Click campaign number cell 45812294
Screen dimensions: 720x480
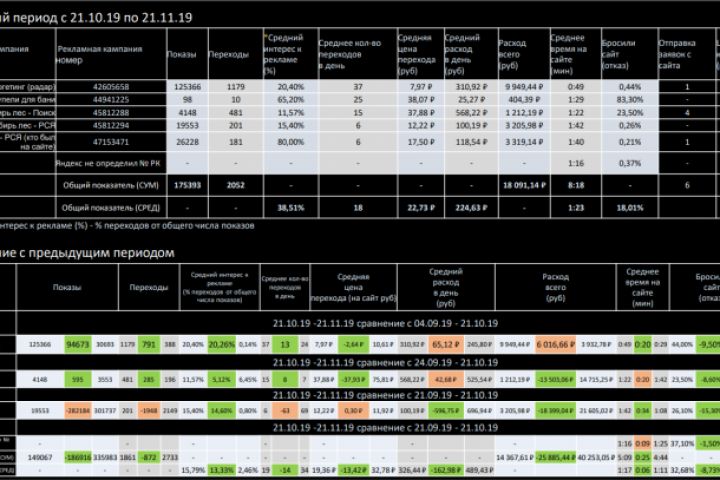click(x=111, y=125)
